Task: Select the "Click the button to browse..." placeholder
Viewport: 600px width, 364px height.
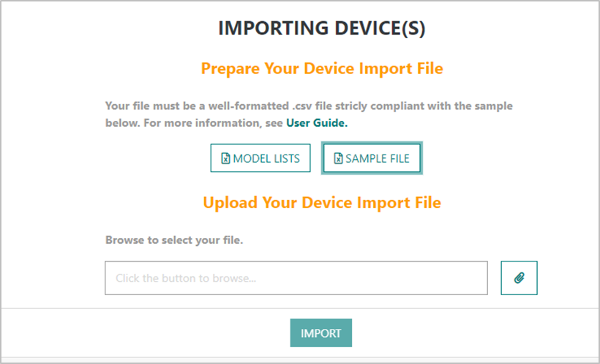Action: (x=186, y=278)
